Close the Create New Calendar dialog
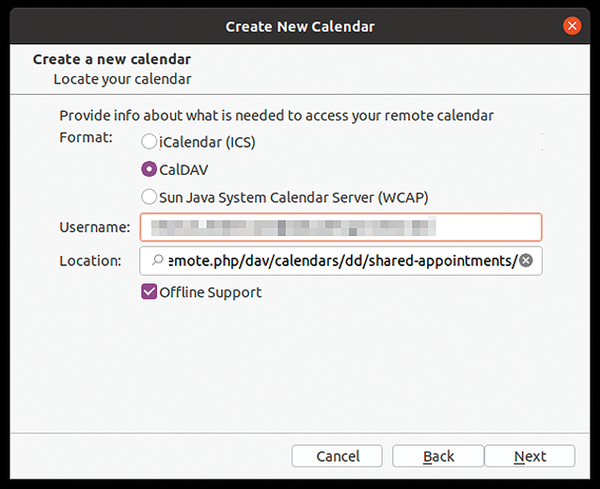 point(572,26)
